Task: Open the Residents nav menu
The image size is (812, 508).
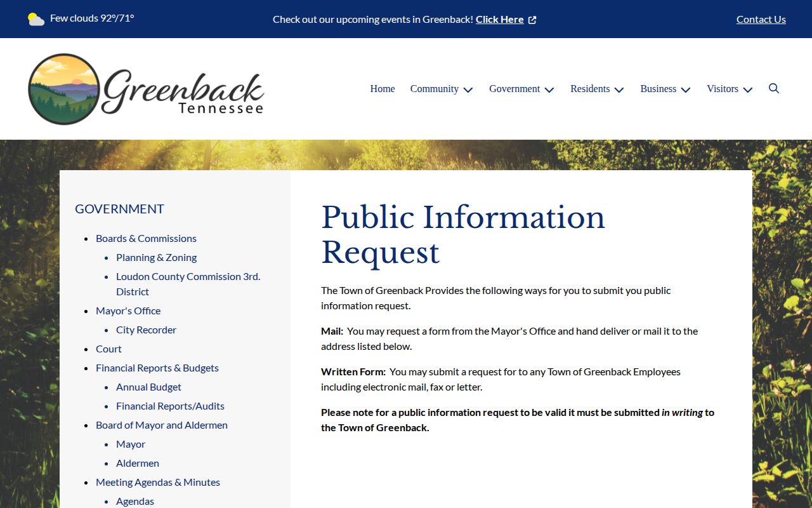Action: pos(590,89)
